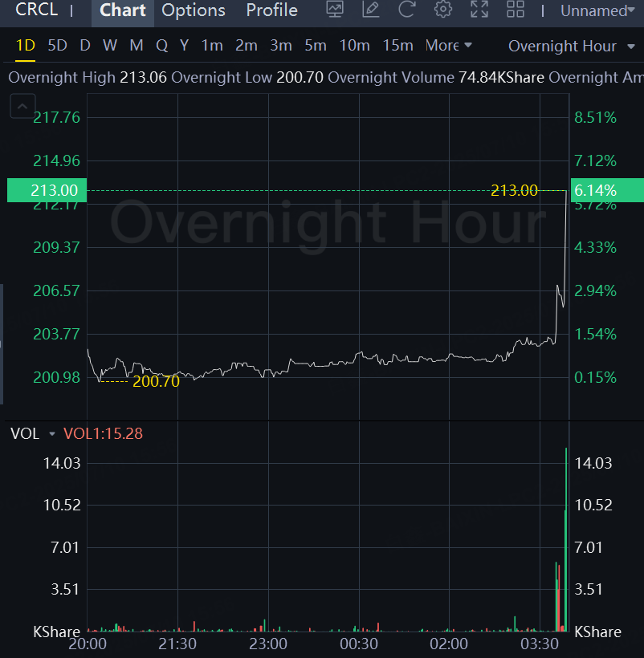Expand the More timeframes dropdown
This screenshot has height=658, width=644.
pos(448,45)
